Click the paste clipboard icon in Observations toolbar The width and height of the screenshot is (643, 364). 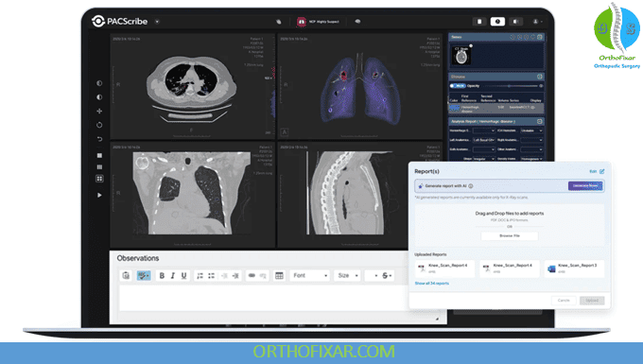pos(126,275)
